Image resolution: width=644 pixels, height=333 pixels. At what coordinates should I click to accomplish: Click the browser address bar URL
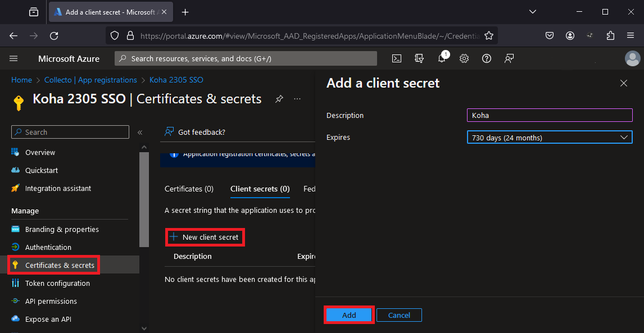coord(310,36)
